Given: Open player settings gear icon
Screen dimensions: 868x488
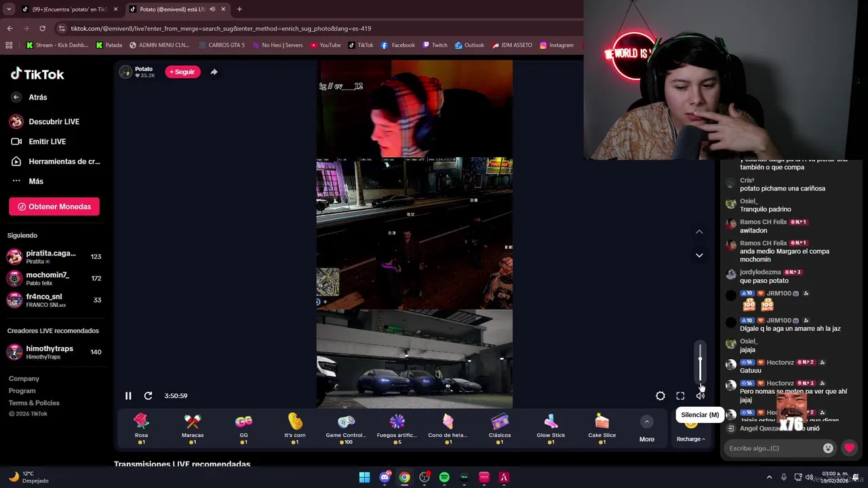Looking at the screenshot, I should [x=660, y=396].
